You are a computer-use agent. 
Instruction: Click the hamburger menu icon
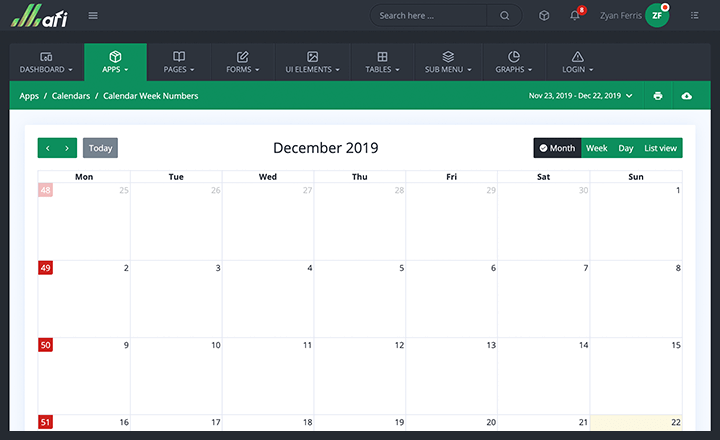tap(93, 15)
